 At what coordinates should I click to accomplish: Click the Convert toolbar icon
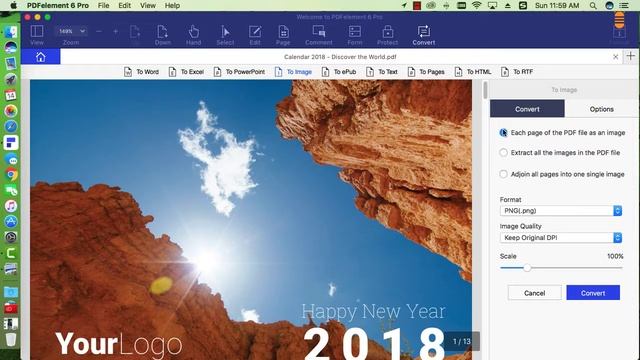click(x=424, y=35)
